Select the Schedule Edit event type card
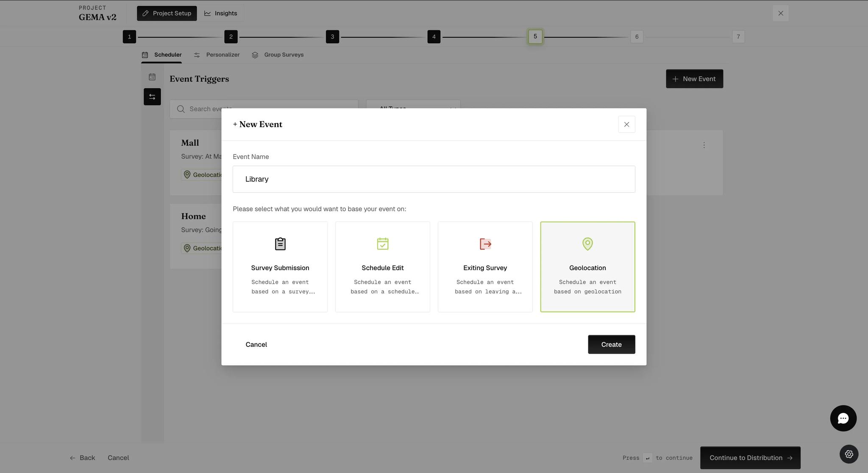 click(x=382, y=267)
